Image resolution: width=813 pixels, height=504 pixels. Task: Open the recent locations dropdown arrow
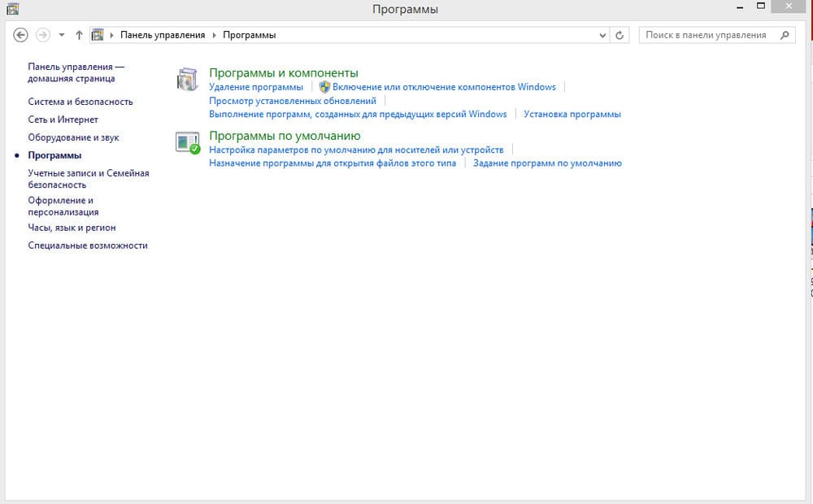coord(62,35)
